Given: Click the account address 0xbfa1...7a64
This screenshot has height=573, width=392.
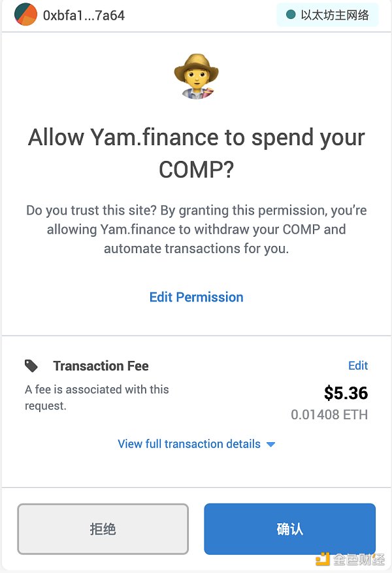Looking at the screenshot, I should (84, 14).
